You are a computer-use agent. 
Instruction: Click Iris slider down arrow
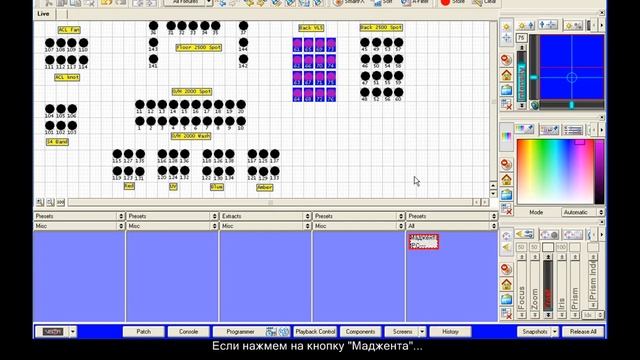562,315
